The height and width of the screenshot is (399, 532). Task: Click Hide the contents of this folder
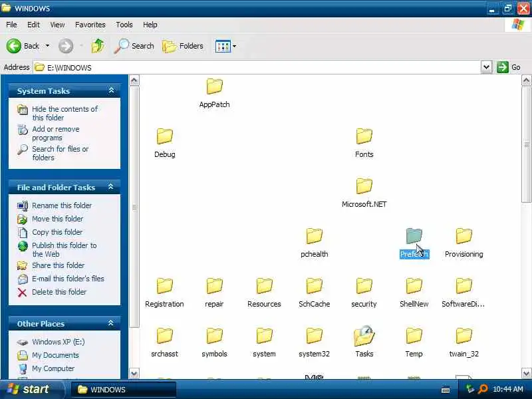coord(65,113)
